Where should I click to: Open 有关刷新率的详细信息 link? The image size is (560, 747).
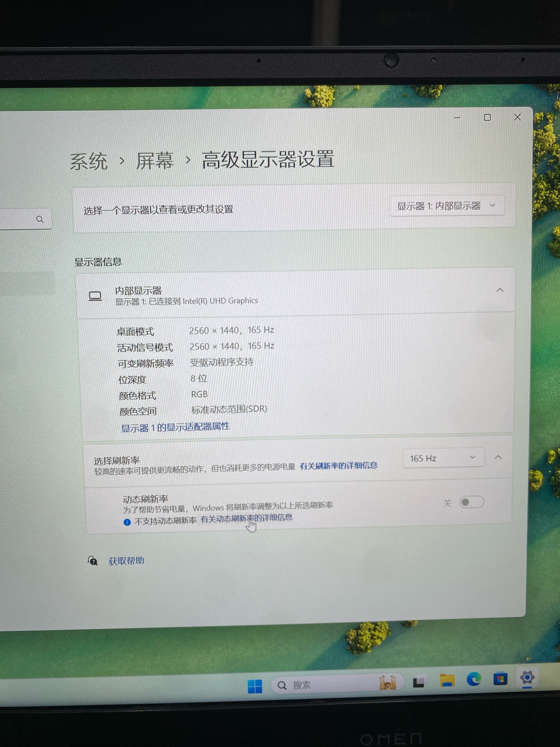(x=338, y=466)
